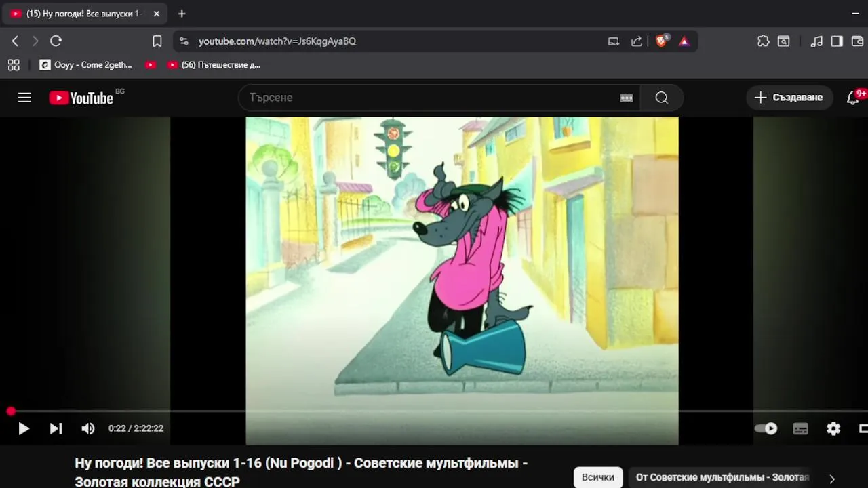Image resolution: width=868 pixels, height=488 pixels.
Task: Click the search magnifier button
Action: [662, 98]
